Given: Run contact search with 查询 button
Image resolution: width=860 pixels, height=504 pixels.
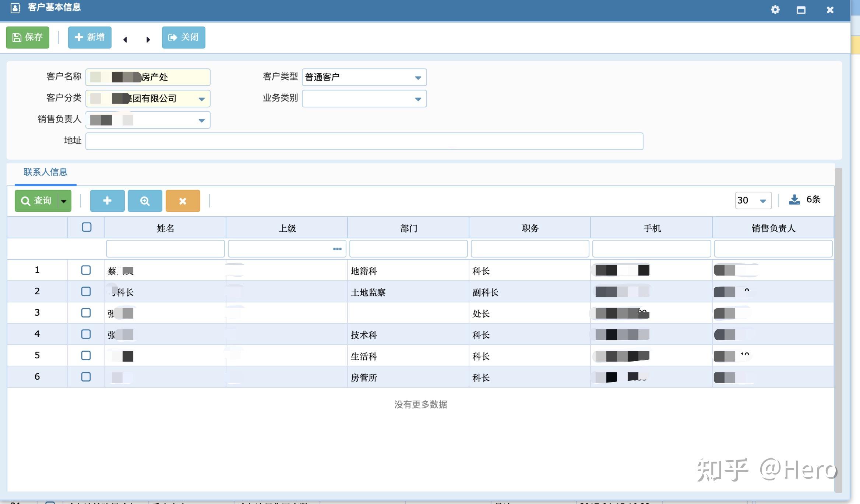Looking at the screenshot, I should click(36, 200).
